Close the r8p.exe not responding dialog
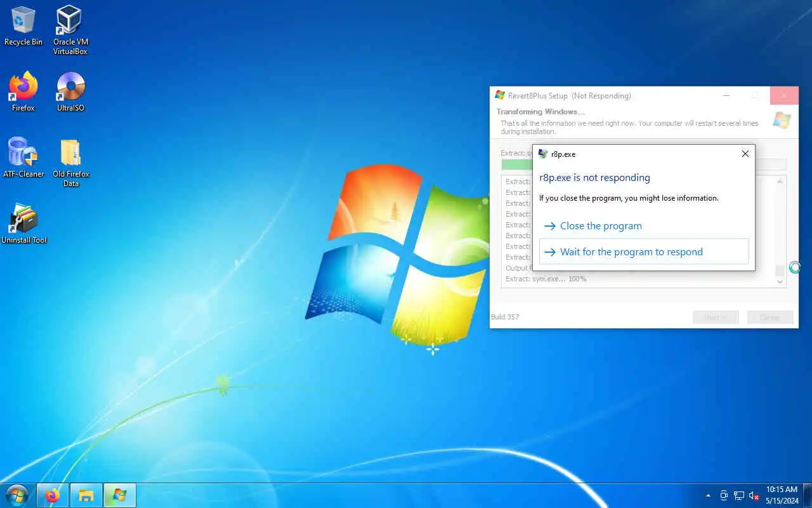 pyautogui.click(x=745, y=154)
